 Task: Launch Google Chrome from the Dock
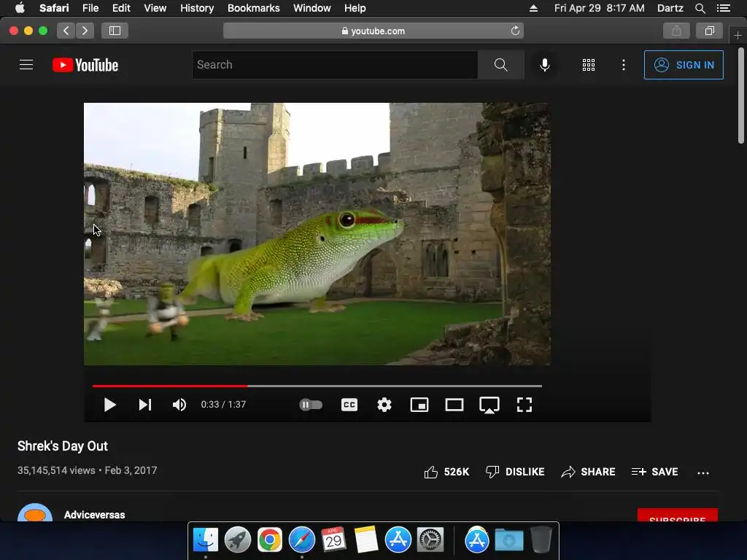point(270,540)
